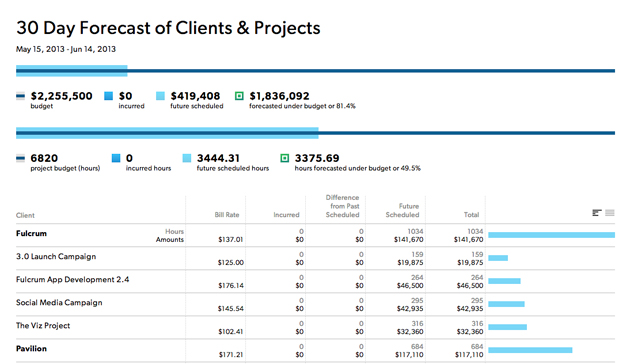The image size is (630, 364).
Task: Open the 3.0 Launch Campaign project
Action: coord(56,256)
